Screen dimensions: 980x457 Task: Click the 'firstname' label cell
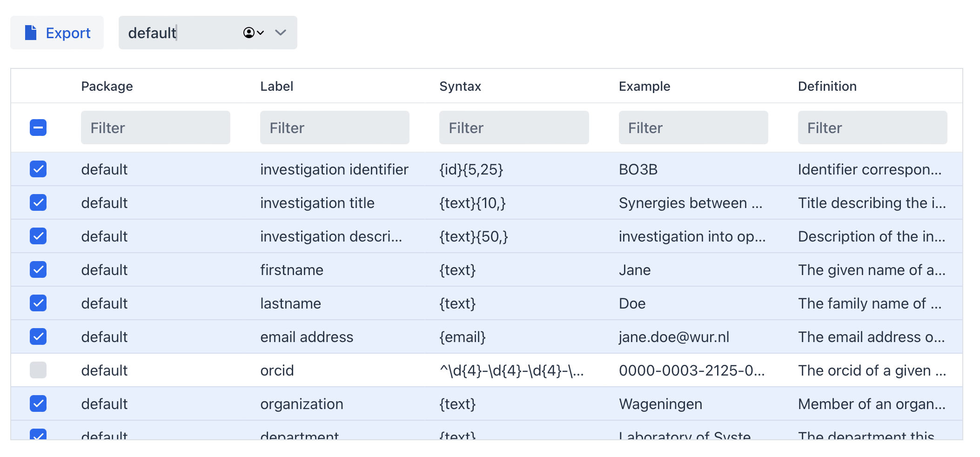point(292,270)
